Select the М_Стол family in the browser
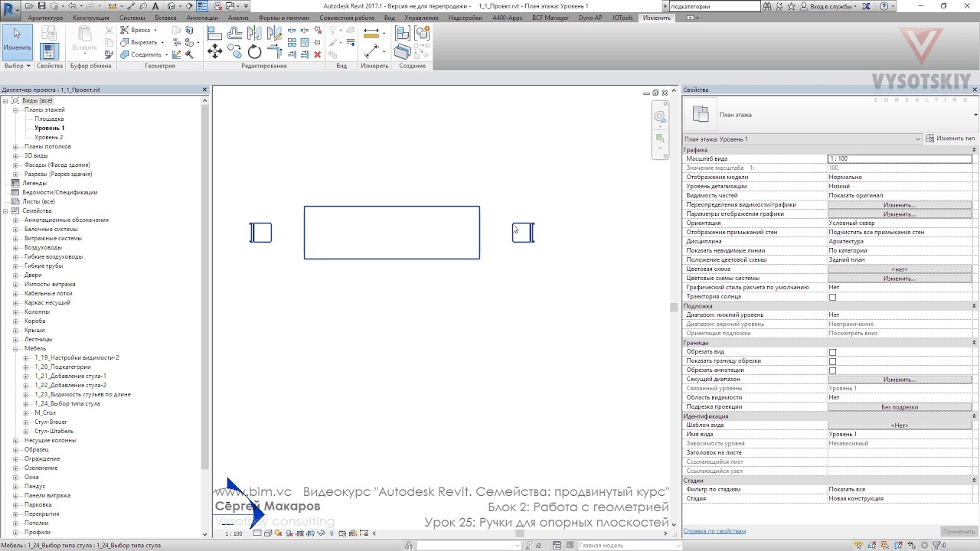 pyautogui.click(x=45, y=413)
